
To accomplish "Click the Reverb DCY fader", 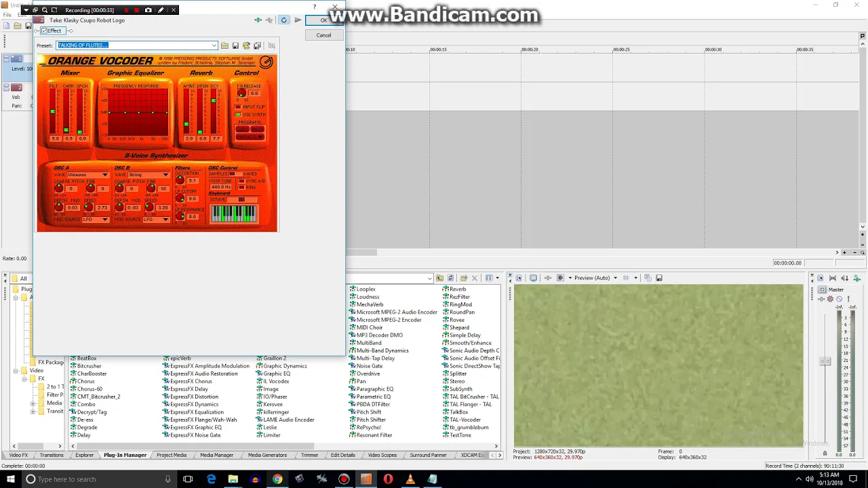I will [214, 101].
